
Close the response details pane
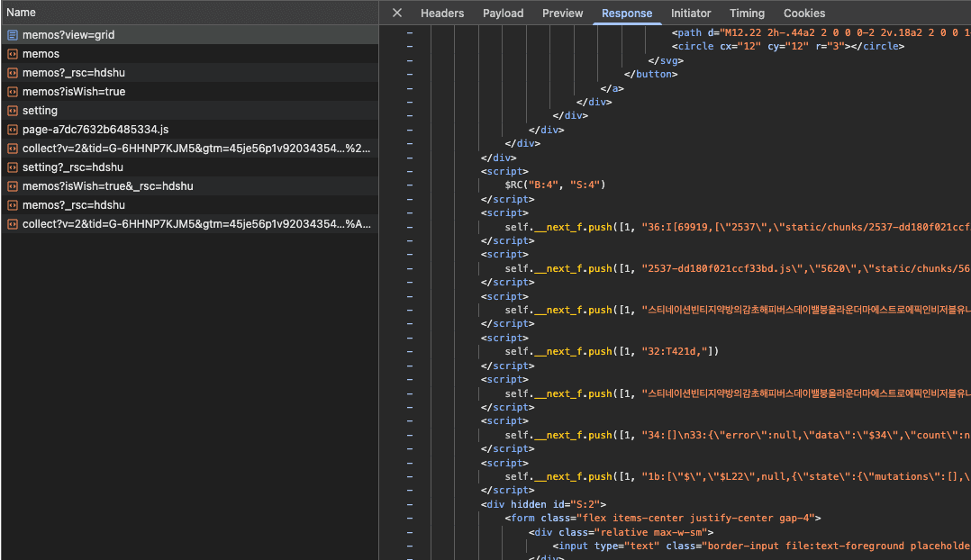(396, 13)
